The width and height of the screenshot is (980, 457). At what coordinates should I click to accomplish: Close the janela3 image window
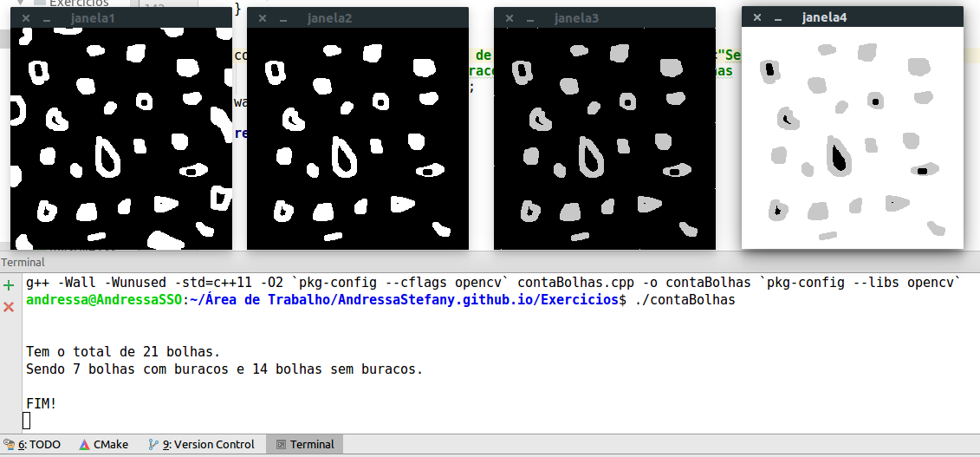pos(509,18)
